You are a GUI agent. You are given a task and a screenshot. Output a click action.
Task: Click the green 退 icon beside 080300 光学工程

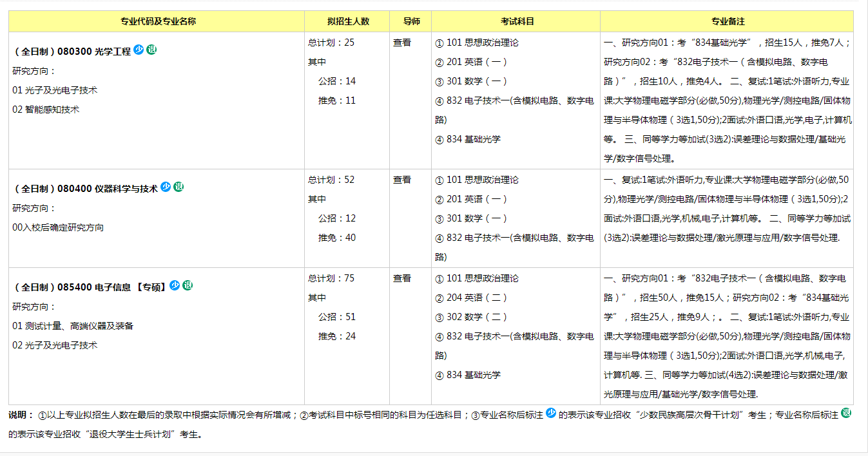click(x=151, y=50)
